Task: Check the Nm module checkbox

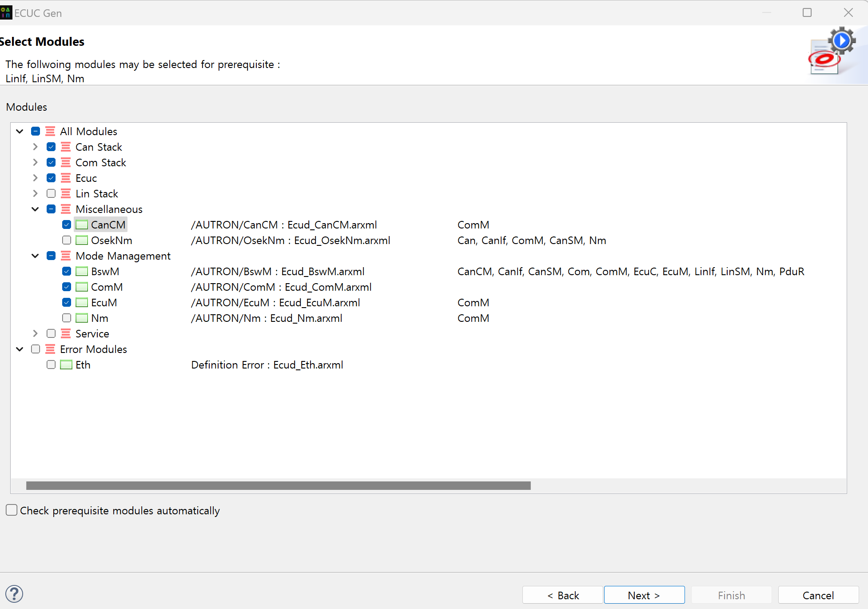Action: click(x=67, y=318)
